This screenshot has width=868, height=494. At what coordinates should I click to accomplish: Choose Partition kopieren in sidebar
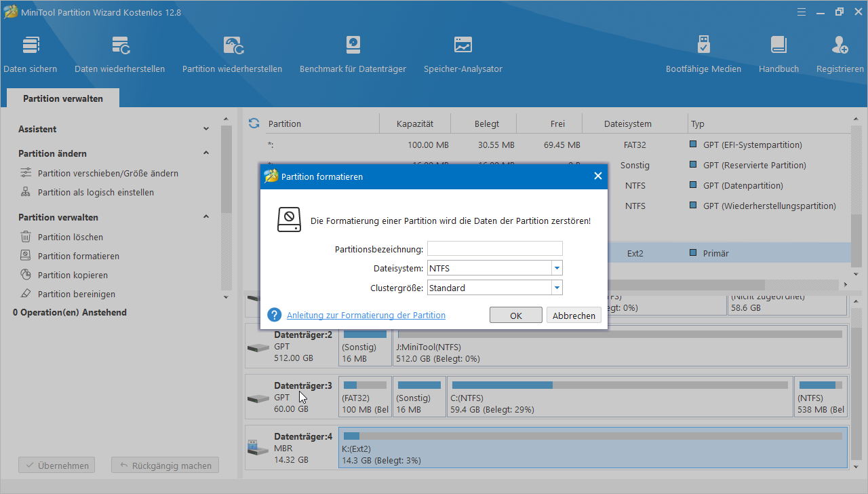click(x=64, y=275)
